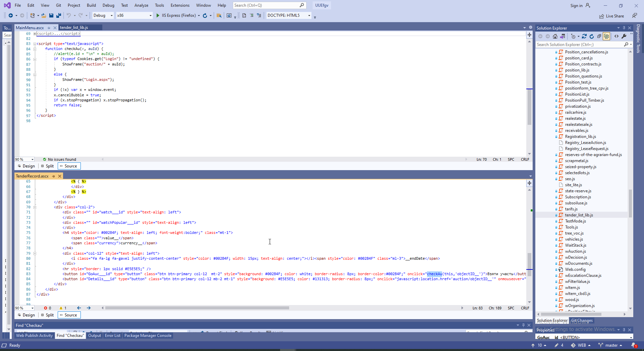Open the WEB repository selector
This screenshot has width=644, height=351.
pyautogui.click(x=581, y=345)
